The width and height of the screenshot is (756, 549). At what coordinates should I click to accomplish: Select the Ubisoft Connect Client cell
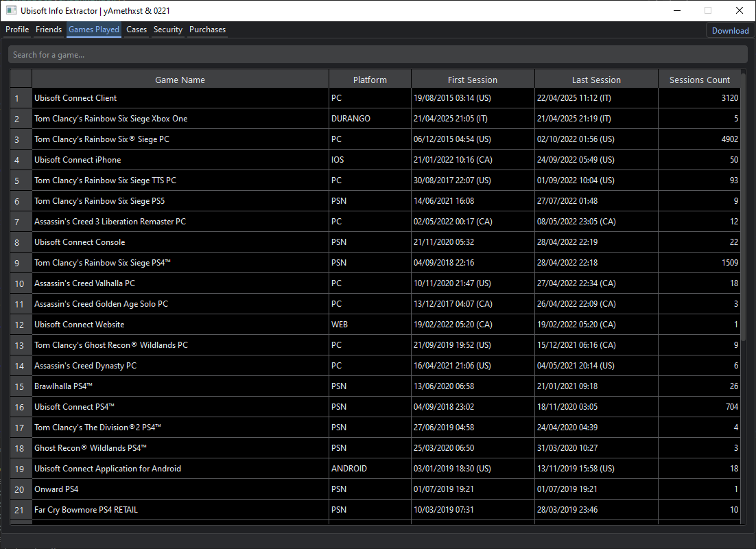tap(180, 98)
